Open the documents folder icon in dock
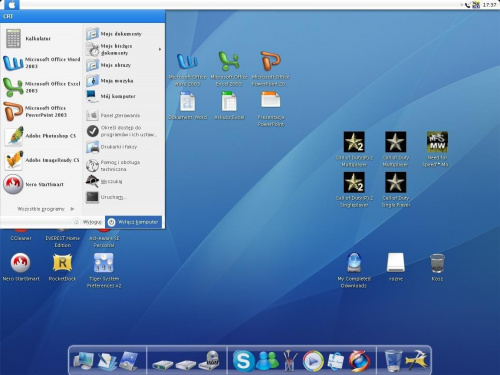The width and height of the screenshot is (500, 375). point(107,361)
